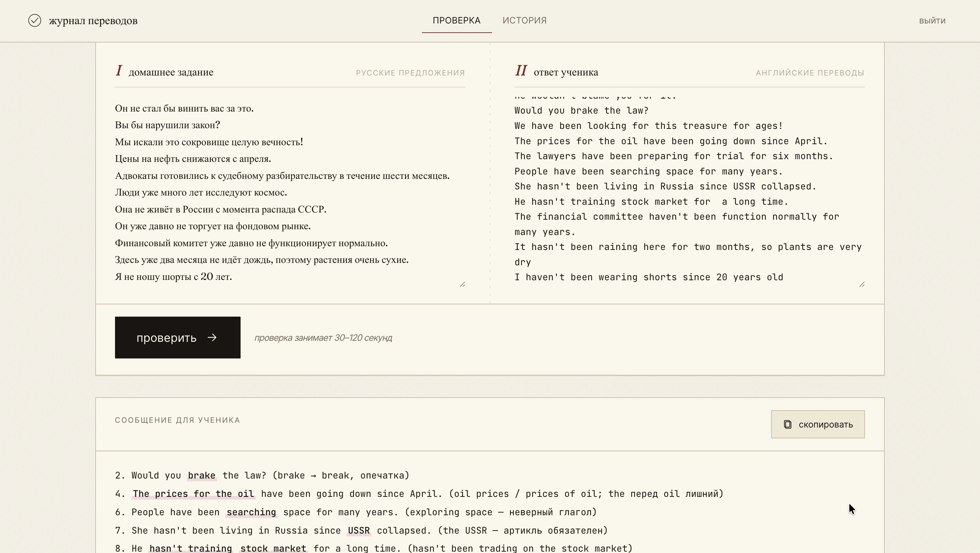Click the line 'Мы искали это сокровище целую вечность!'
The width and height of the screenshot is (980, 553).
(209, 142)
